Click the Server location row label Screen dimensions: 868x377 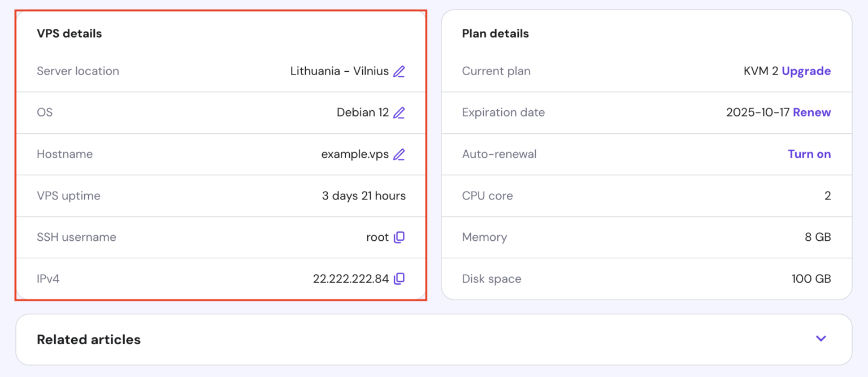pyautogui.click(x=78, y=71)
